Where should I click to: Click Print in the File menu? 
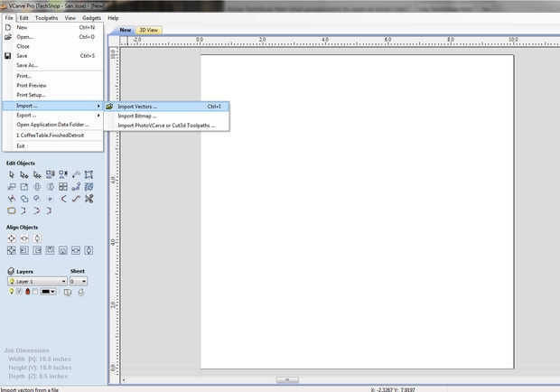[x=53, y=76]
